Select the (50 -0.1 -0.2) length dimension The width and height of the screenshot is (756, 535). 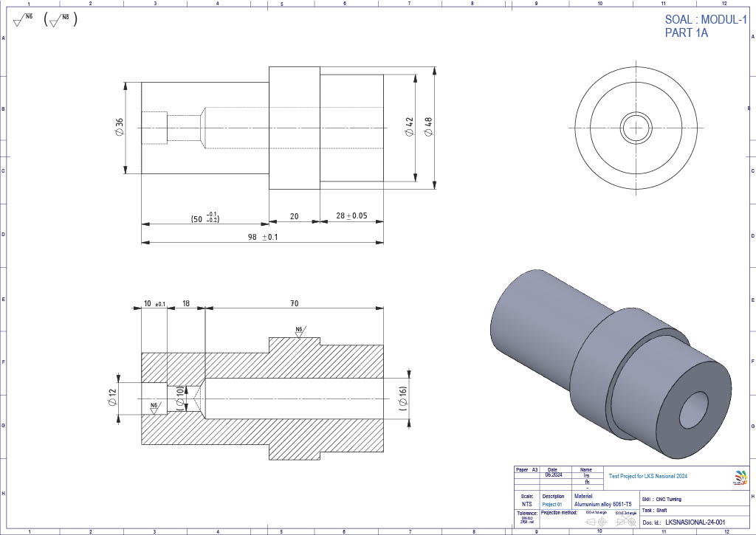click(205, 218)
